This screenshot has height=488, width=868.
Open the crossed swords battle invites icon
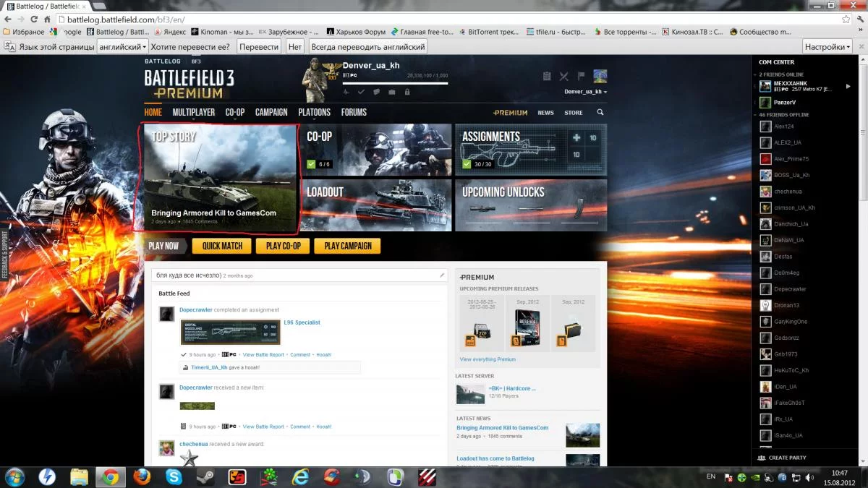coord(563,76)
